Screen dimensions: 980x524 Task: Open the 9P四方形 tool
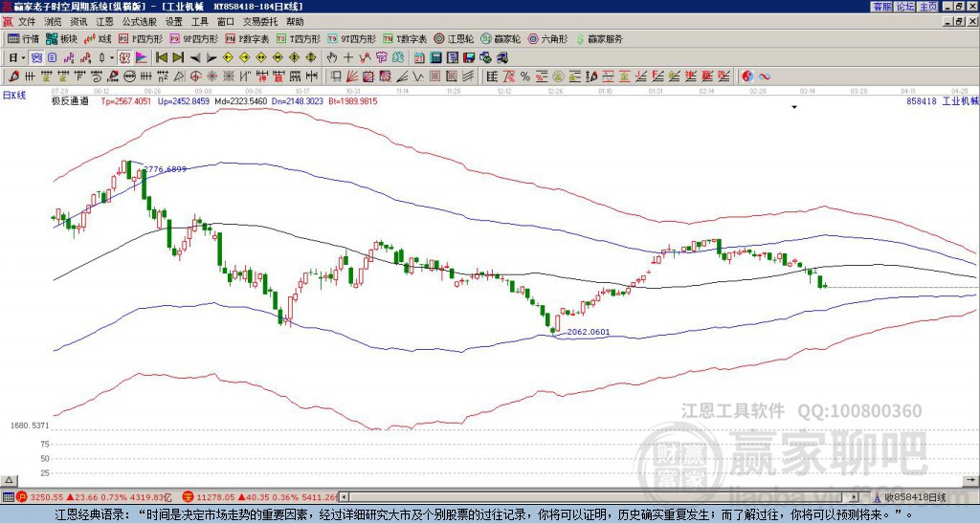[x=193, y=38]
